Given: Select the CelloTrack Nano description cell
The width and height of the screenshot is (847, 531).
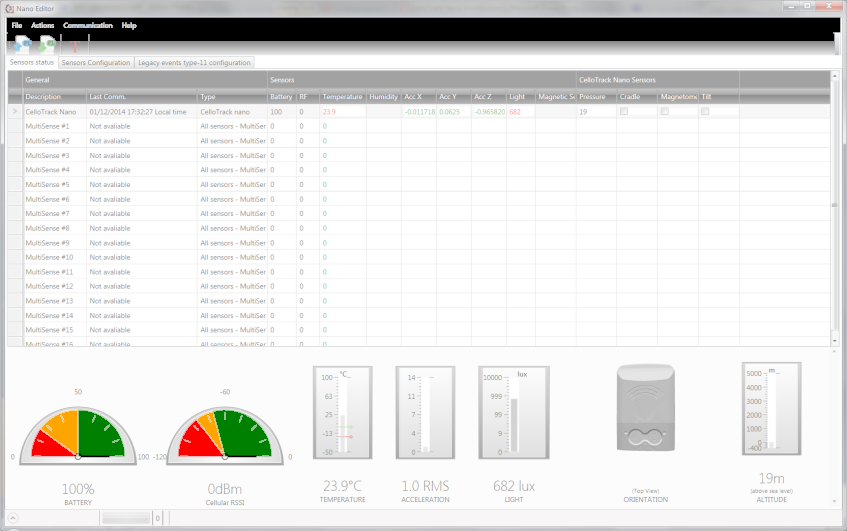Looking at the screenshot, I should (54, 112).
